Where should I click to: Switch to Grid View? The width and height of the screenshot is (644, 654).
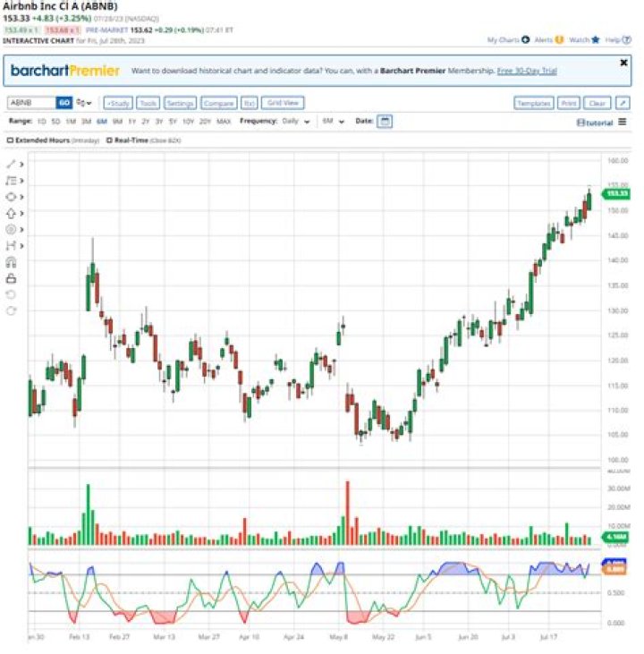(x=283, y=103)
